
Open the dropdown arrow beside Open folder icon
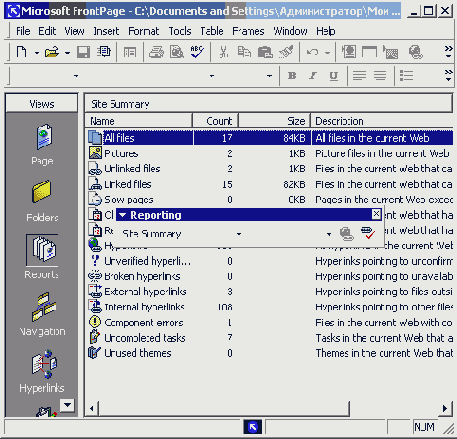point(67,53)
